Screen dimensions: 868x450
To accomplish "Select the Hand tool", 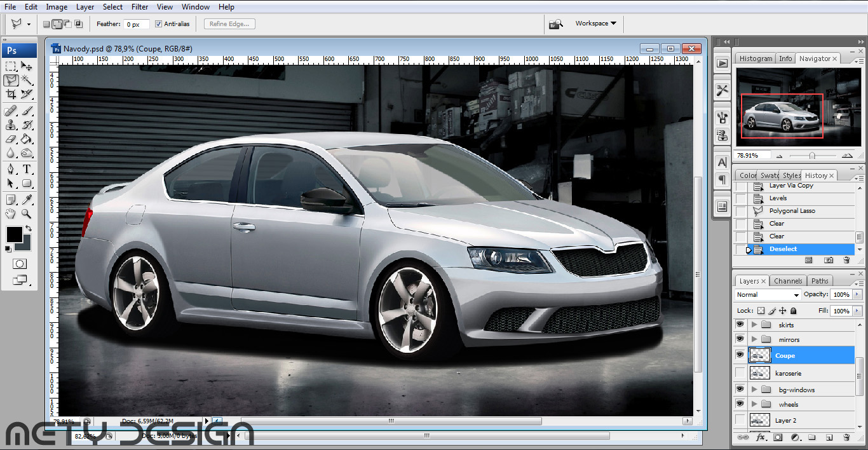I will coord(11,214).
